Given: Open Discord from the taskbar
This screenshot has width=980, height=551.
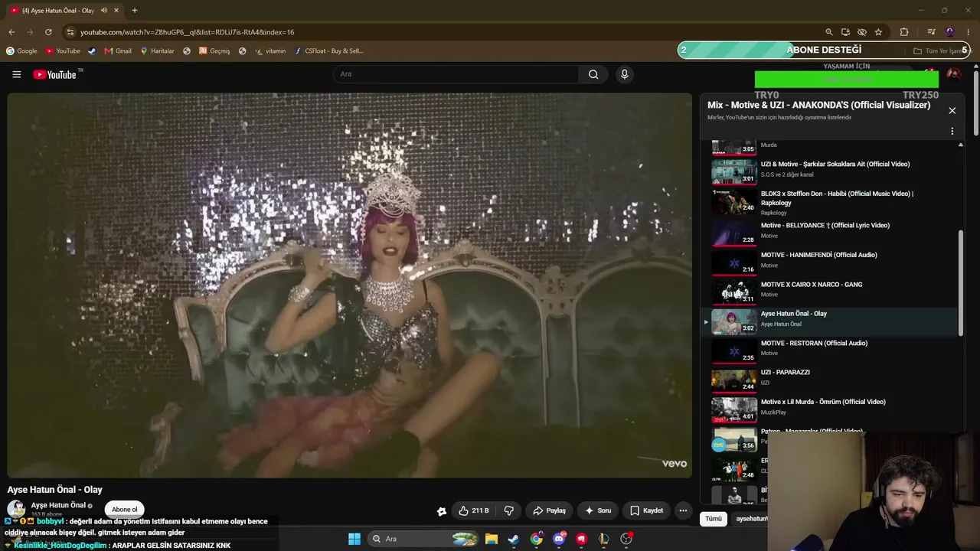Looking at the screenshot, I should [x=560, y=539].
